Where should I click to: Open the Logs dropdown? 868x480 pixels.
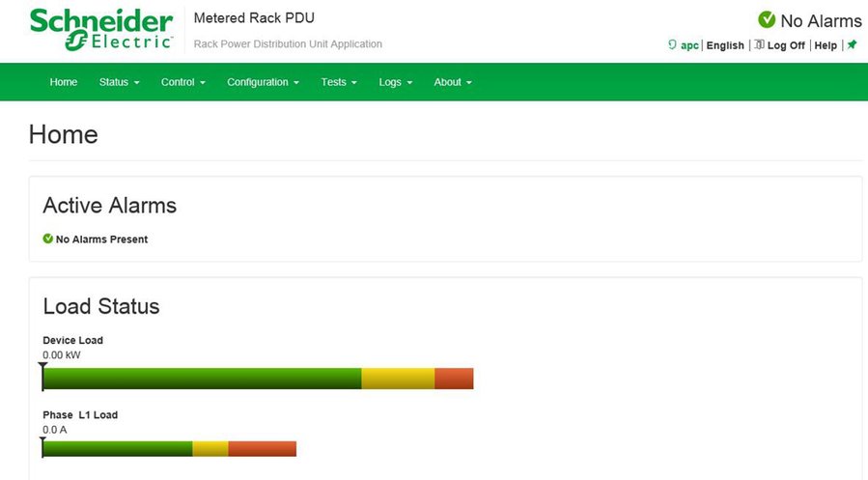pos(395,82)
